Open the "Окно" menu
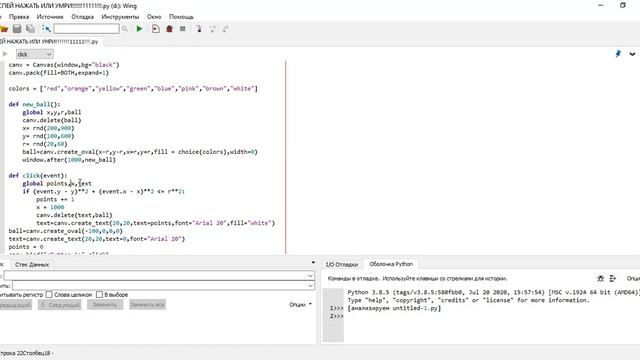This screenshot has width=640, height=360. pos(154,17)
